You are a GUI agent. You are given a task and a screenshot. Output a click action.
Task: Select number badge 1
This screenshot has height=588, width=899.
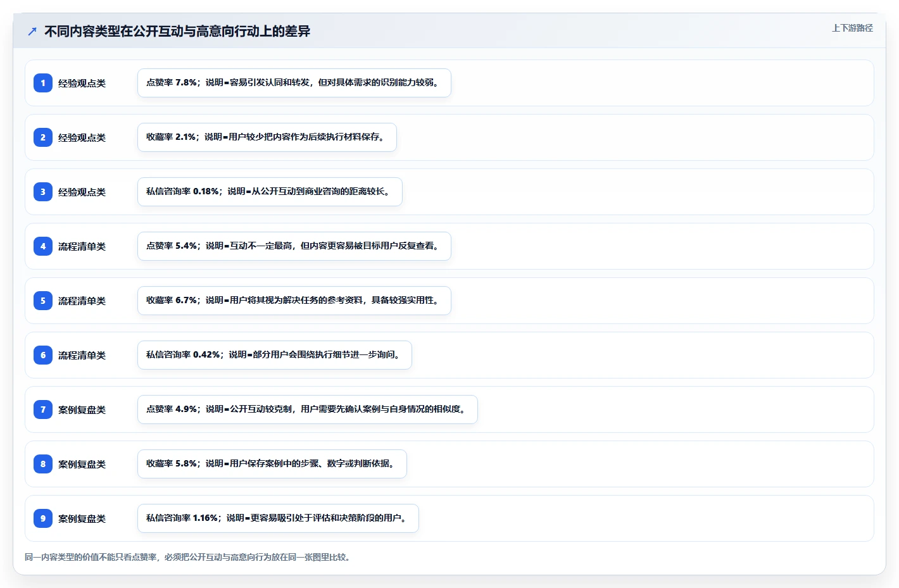[43, 83]
